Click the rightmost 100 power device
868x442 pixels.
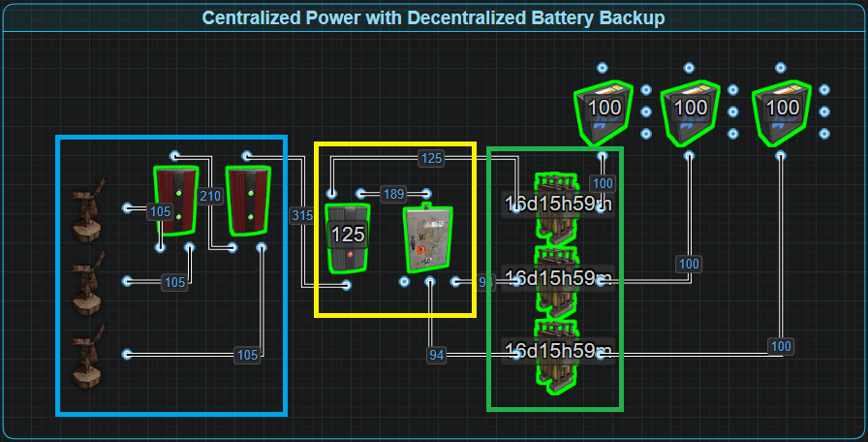(x=782, y=110)
